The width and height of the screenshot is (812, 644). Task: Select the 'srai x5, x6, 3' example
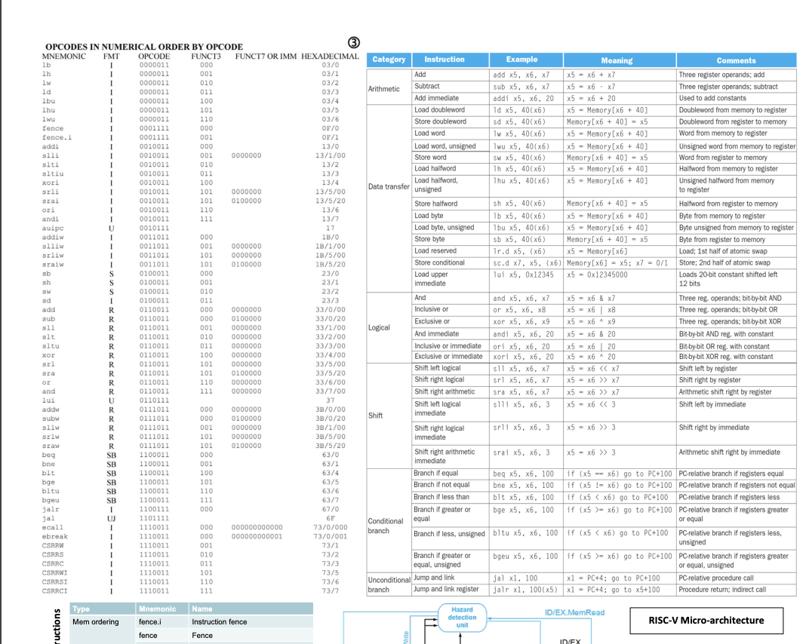(x=521, y=452)
